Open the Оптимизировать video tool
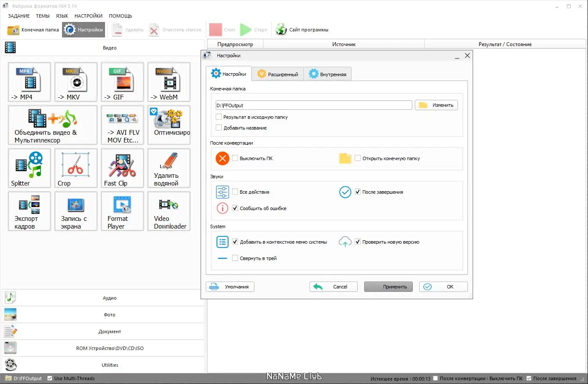Image resolution: width=588 pixels, height=384 pixels. 169,125
